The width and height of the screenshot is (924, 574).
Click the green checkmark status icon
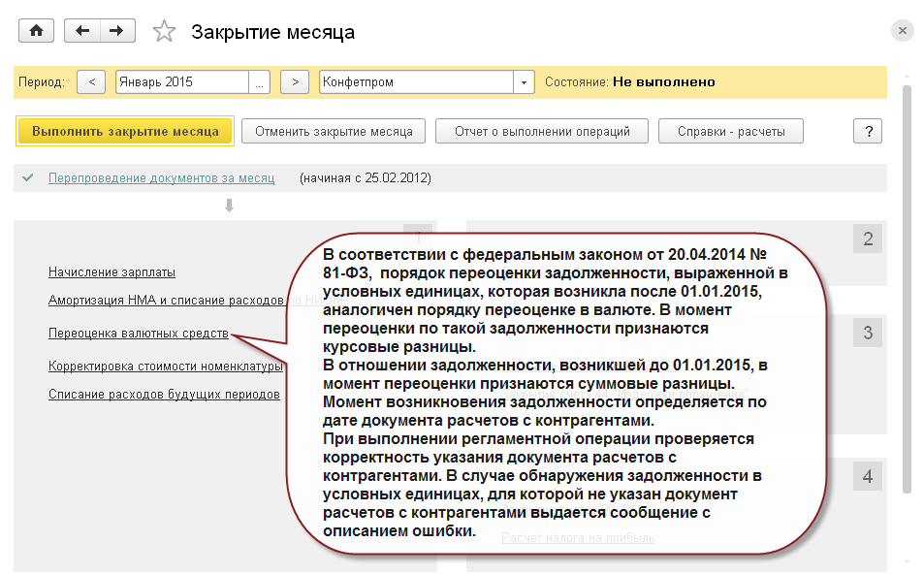(28, 177)
